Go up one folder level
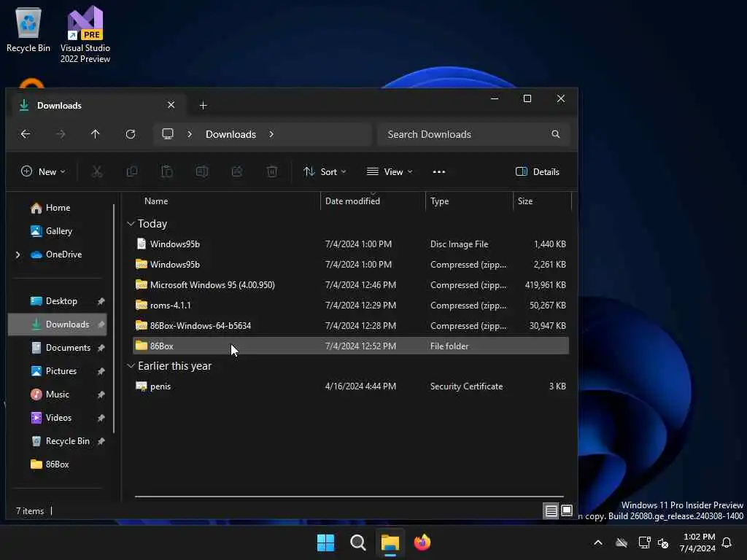Viewport: 747px width, 560px height. [x=96, y=134]
